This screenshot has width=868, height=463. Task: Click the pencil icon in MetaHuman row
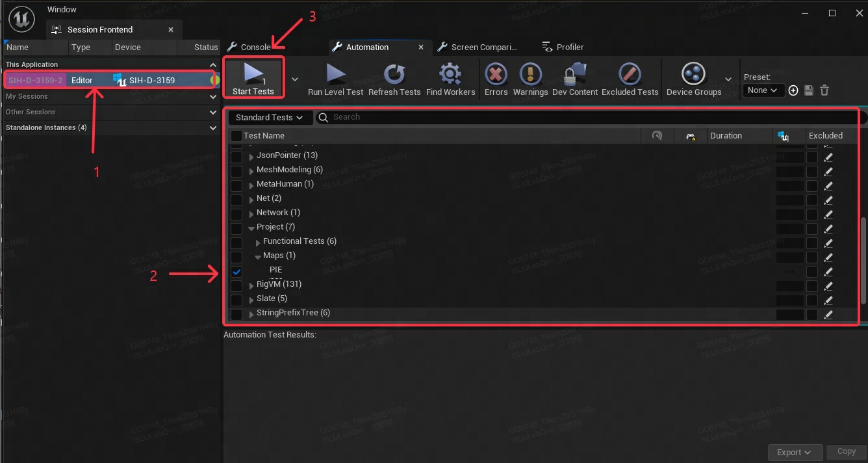[x=828, y=185]
